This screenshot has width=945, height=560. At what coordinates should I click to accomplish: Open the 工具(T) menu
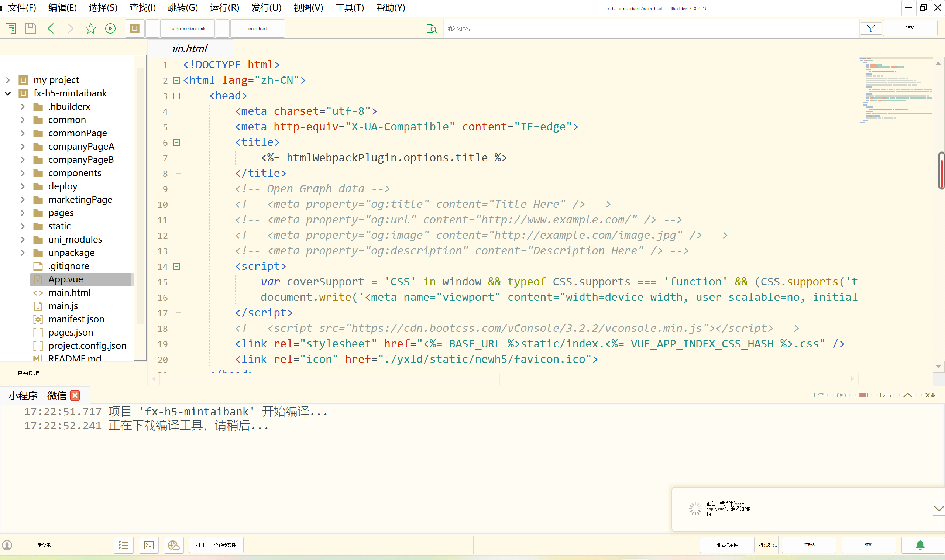click(x=350, y=7)
